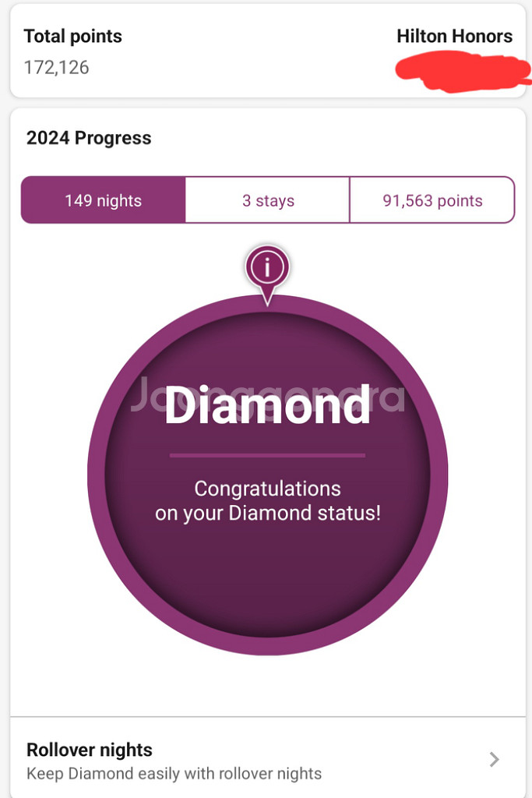Tap the 172,126 points balance
The image size is (532, 798).
pyautogui.click(x=56, y=67)
